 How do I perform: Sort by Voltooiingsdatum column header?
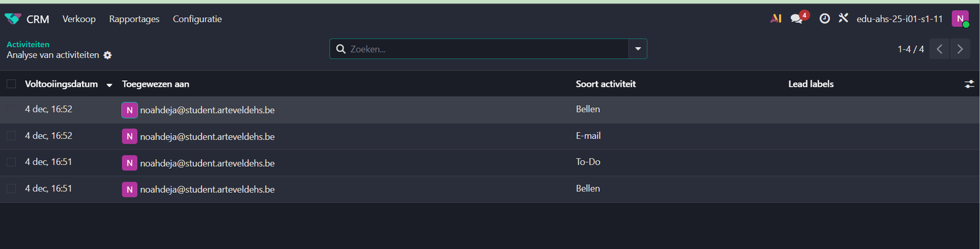click(61, 84)
